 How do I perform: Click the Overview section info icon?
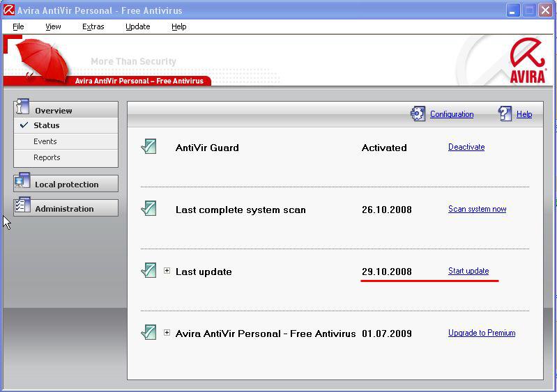click(22, 107)
